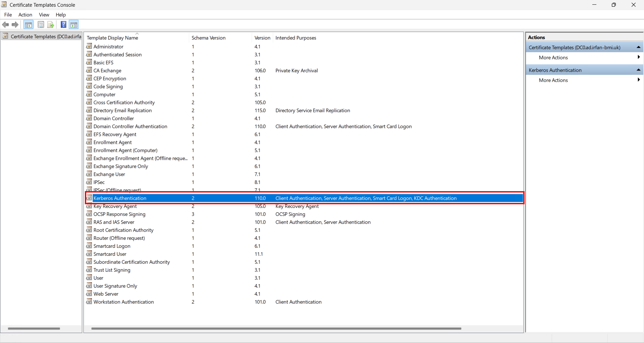Open the blue Help toolbar icon
This screenshot has width=644, height=343.
coord(63,25)
